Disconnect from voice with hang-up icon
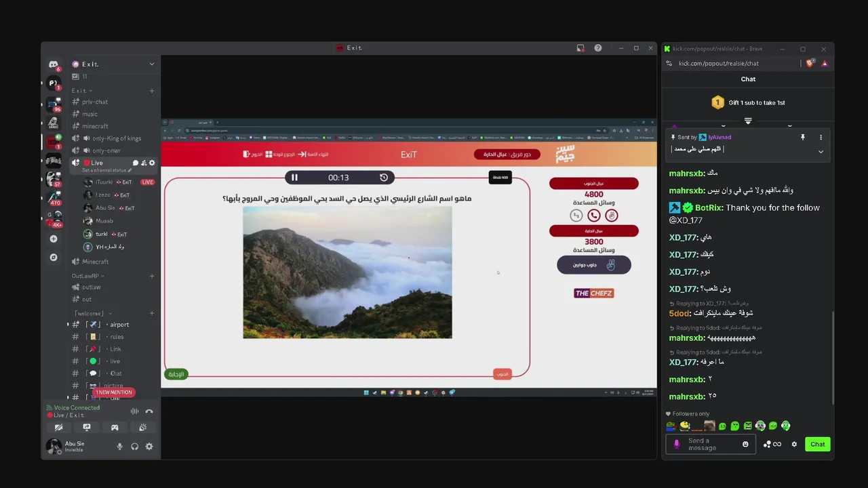This screenshot has height=488, width=868. (149, 411)
